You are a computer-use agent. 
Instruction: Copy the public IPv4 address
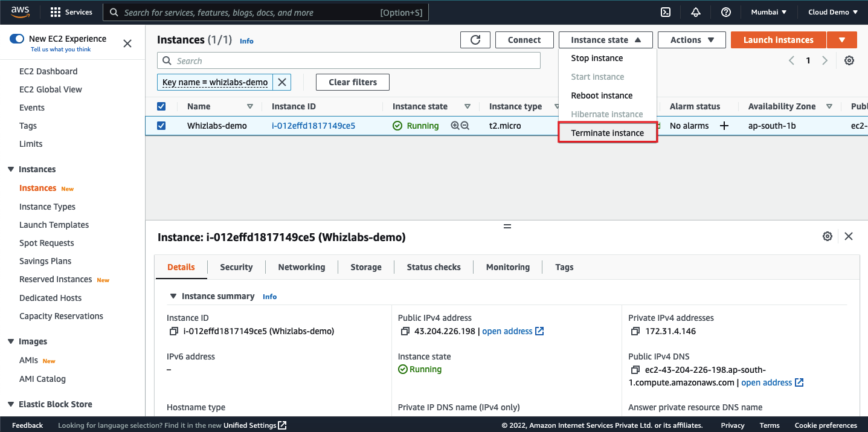[405, 331]
